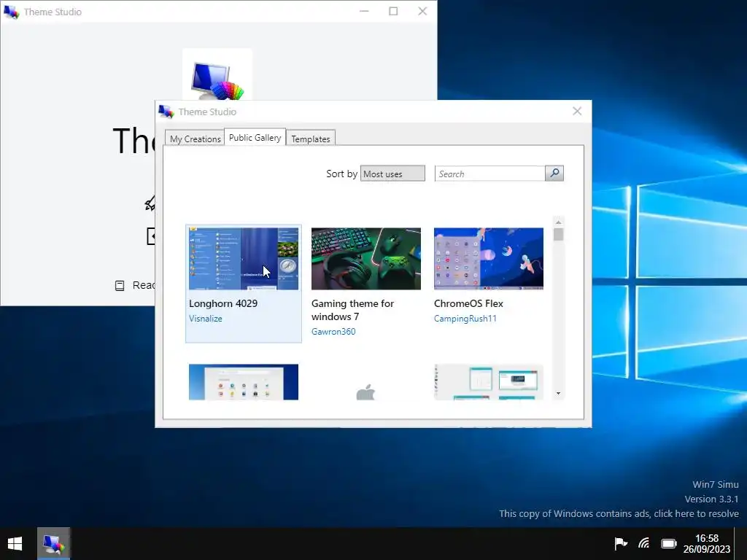Click the battery tray icon
This screenshot has height=560, width=747.
(669, 543)
